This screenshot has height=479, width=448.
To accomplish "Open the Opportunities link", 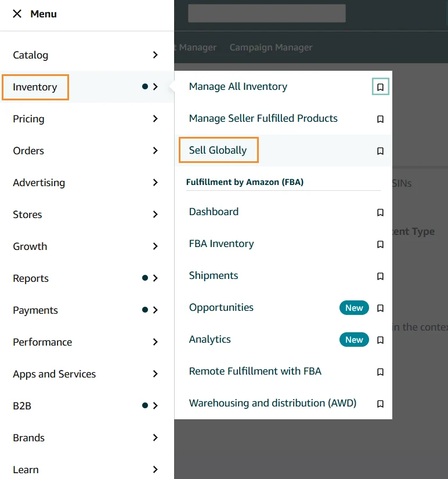I will pos(221,307).
